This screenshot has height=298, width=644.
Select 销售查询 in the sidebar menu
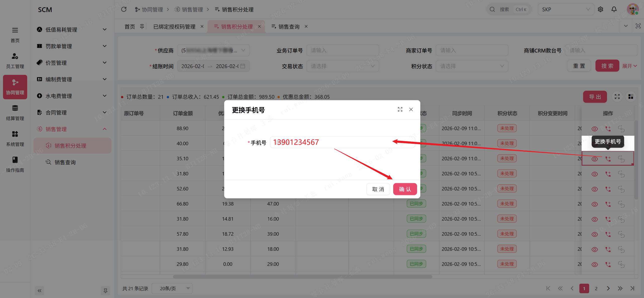click(x=65, y=162)
